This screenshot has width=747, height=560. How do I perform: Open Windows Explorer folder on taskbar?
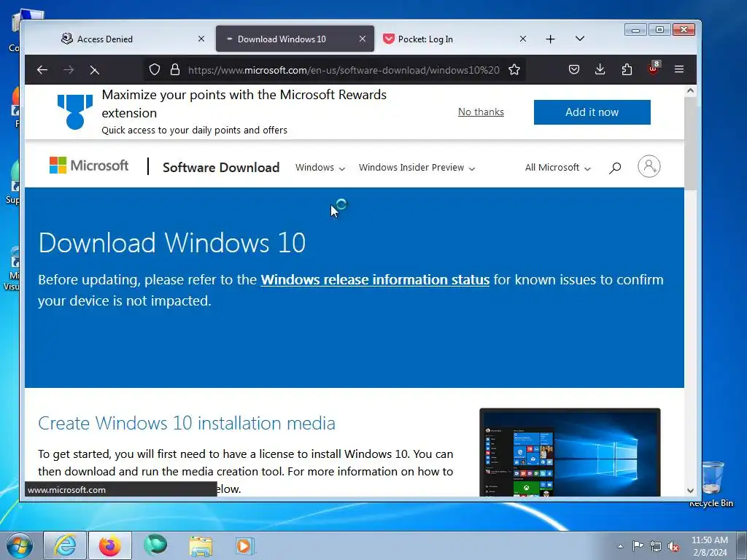coord(201,545)
